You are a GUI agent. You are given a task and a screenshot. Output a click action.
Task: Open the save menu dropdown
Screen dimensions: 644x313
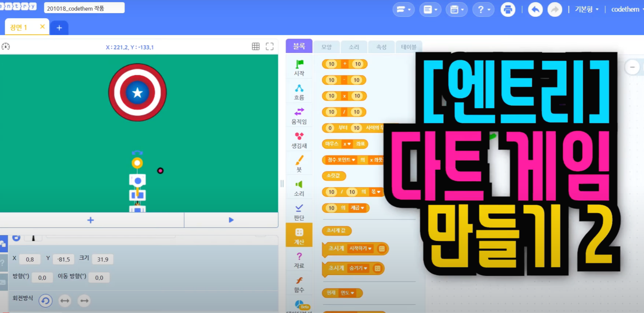tap(457, 10)
